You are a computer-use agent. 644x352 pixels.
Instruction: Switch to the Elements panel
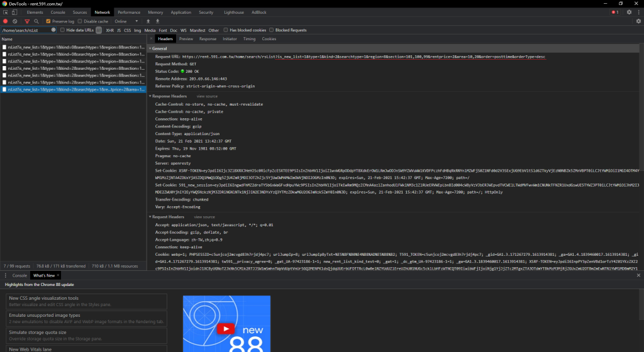[x=35, y=13]
